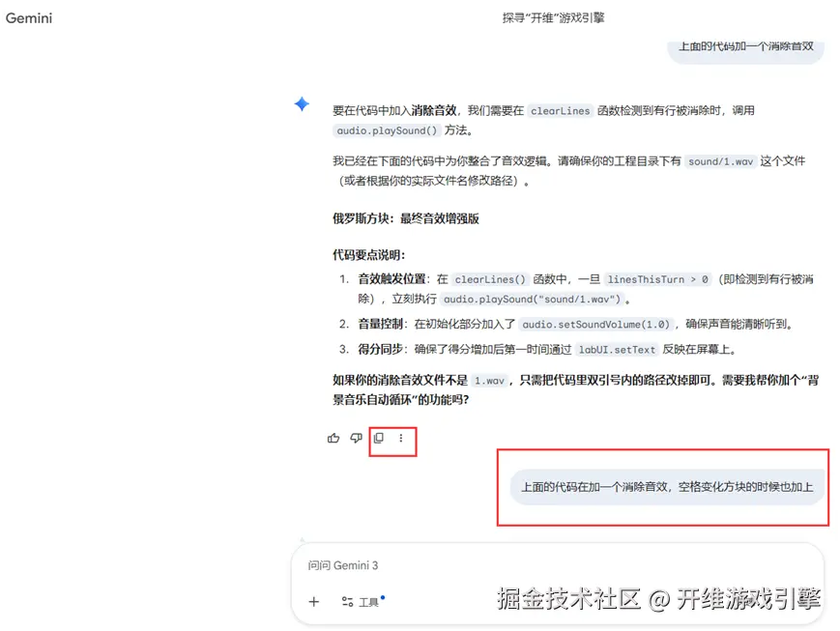Select the top message 上面的代码加一个消除音效
The height and width of the screenshot is (631, 840).
(x=745, y=45)
